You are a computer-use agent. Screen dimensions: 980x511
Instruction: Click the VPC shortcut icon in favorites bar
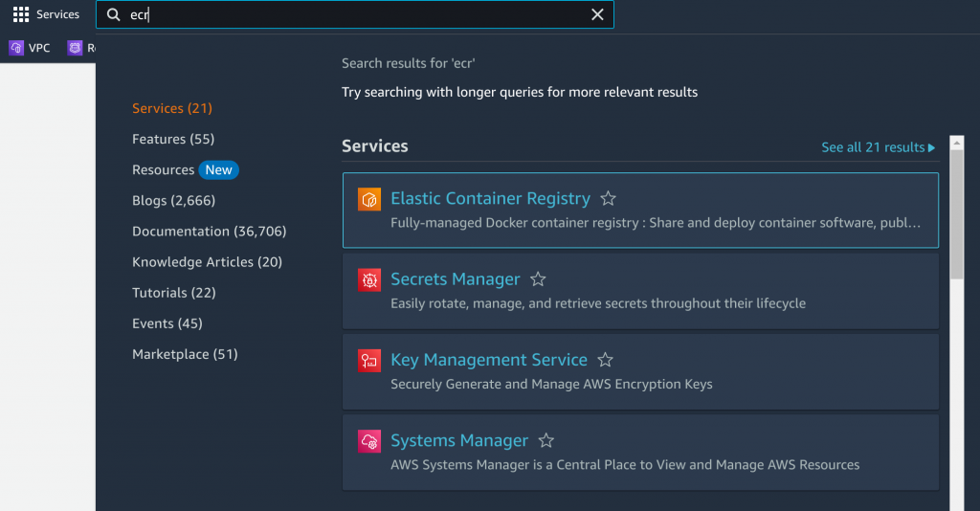[16, 48]
